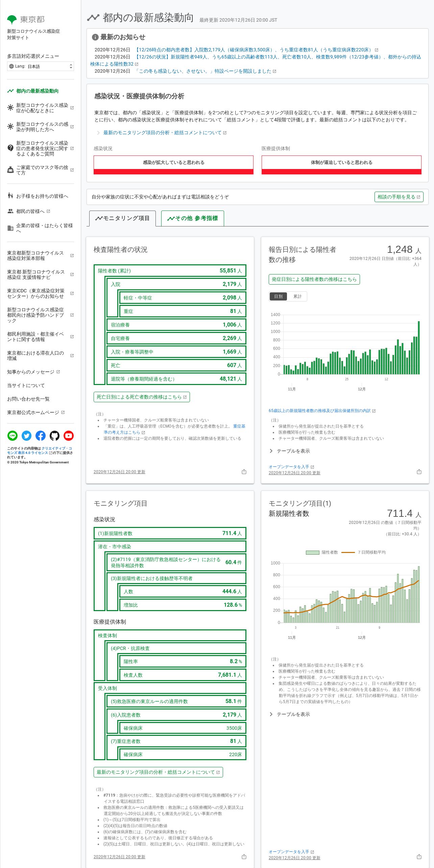Image resolution: width=434 pixels, height=868 pixels.
Task: Open 65歳以上の新規陽性者数の推移 link
Action: [322, 411]
